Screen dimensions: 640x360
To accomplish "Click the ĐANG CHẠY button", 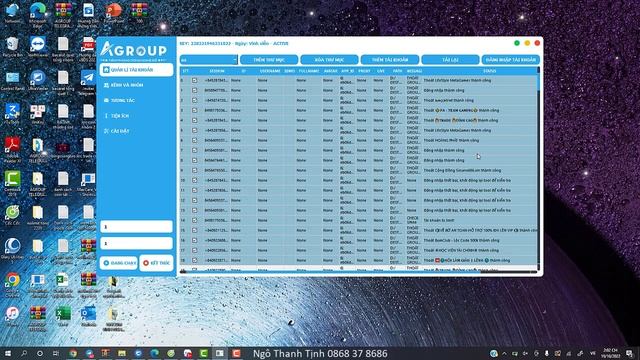I will click(119, 263).
